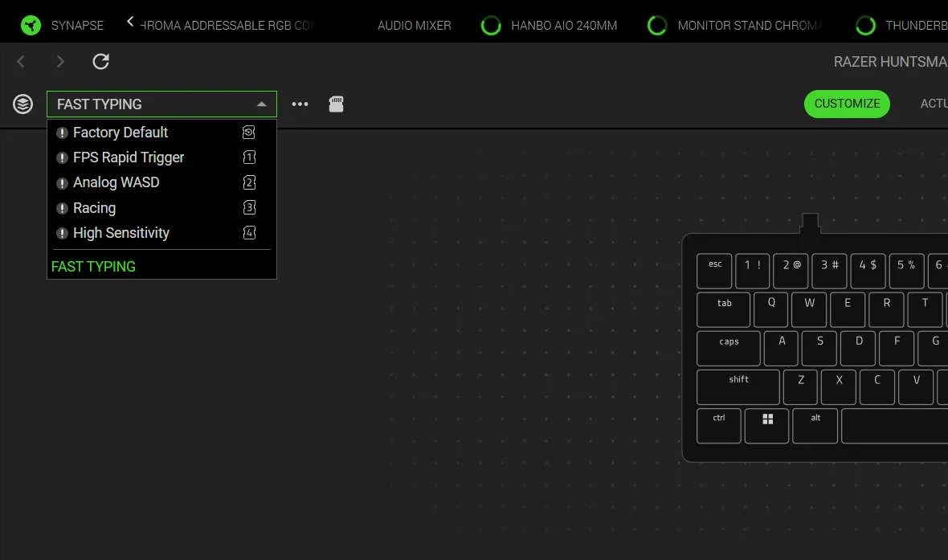948x560 pixels.
Task: Choose the Analog WASD profile
Action: [x=162, y=182]
